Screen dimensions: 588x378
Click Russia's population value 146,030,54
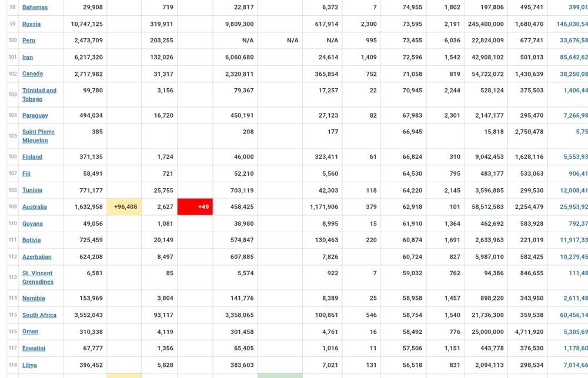(571, 24)
